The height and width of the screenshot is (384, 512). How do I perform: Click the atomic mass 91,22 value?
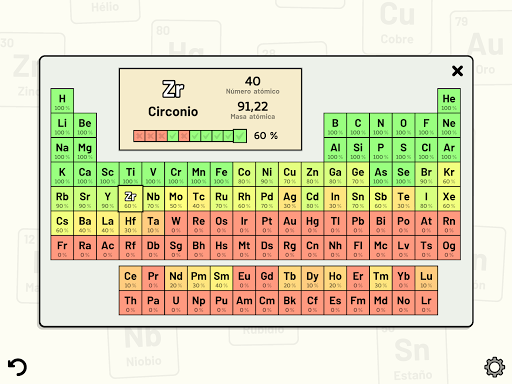pyautogui.click(x=253, y=107)
